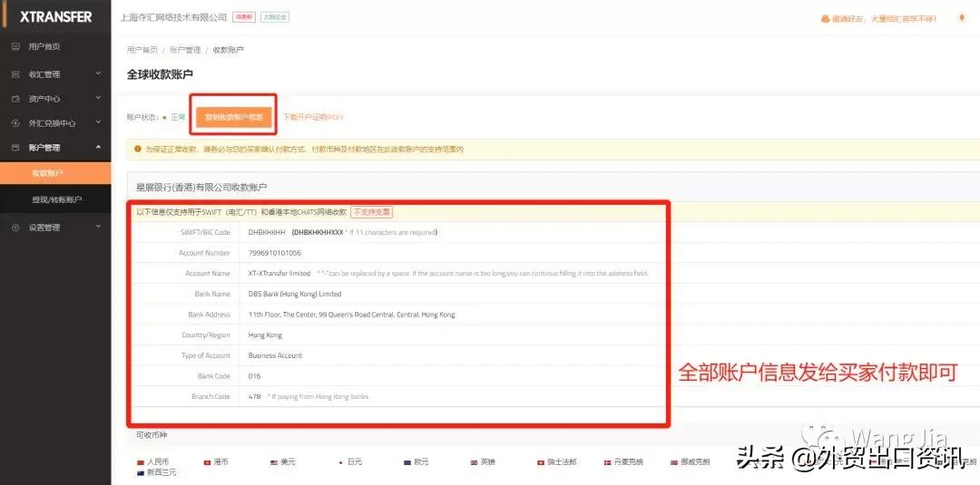Click the 可收币种 section label

[x=152, y=434]
